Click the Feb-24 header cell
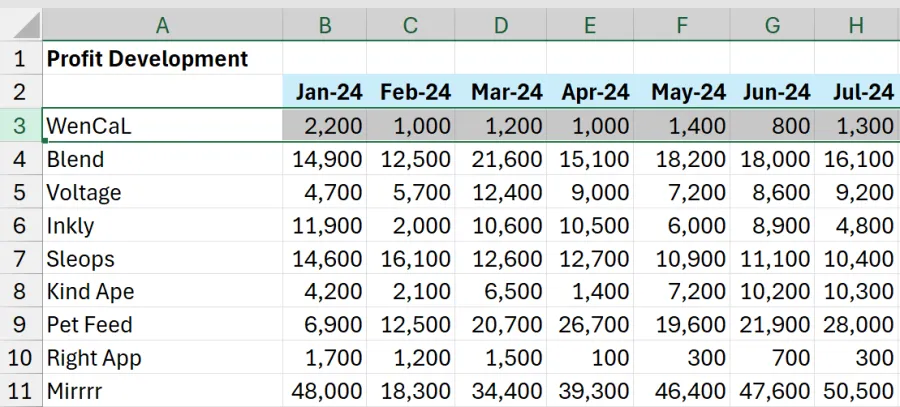This screenshot has width=900, height=407. [410, 91]
